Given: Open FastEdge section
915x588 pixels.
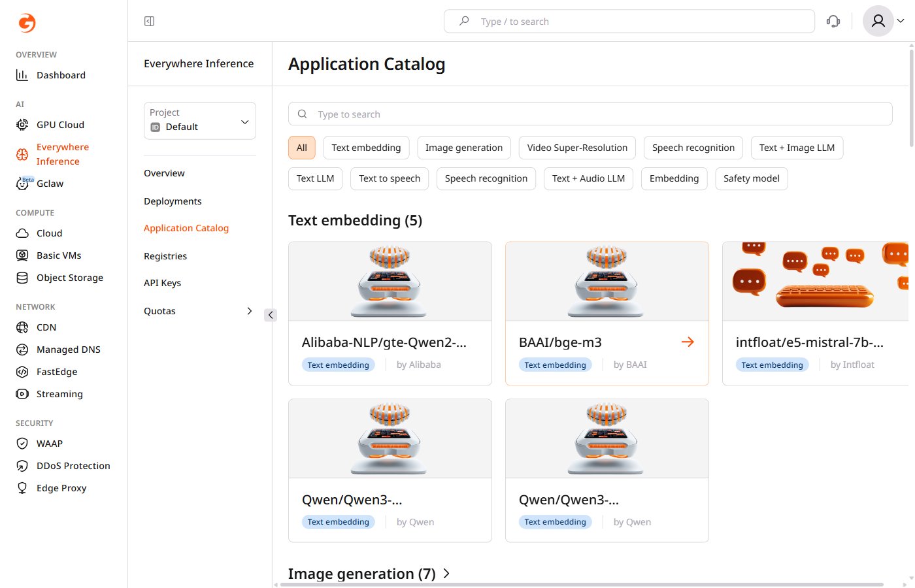Looking at the screenshot, I should click(57, 372).
